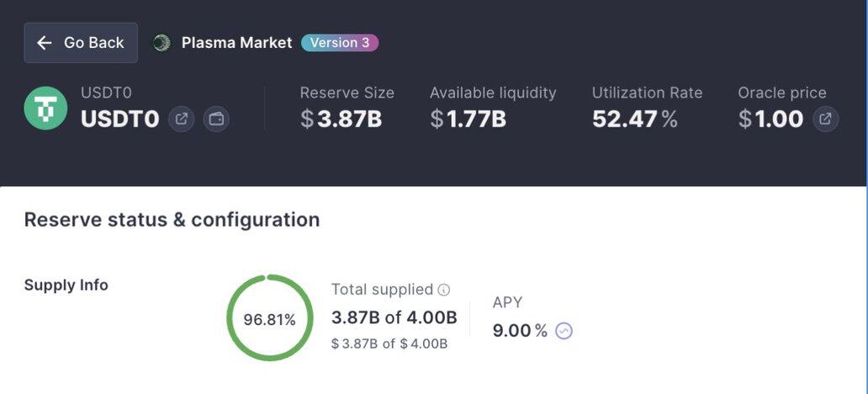Open the Oracle price external link icon
The width and height of the screenshot is (868, 394).
click(825, 119)
